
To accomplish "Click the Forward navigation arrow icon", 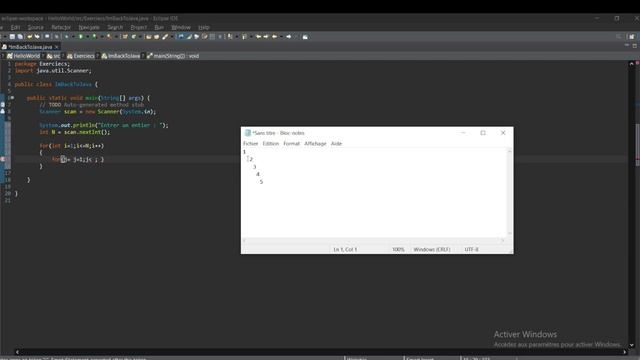I will (289, 37).
